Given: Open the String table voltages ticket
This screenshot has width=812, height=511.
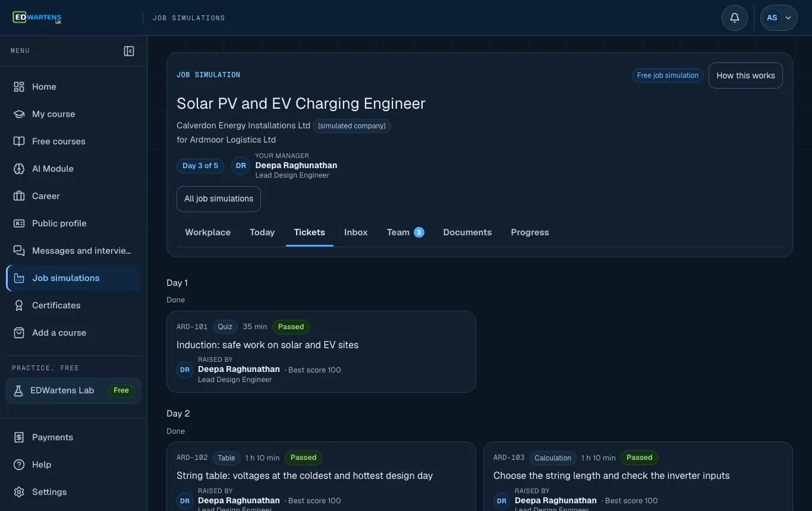Looking at the screenshot, I should pyautogui.click(x=321, y=476).
